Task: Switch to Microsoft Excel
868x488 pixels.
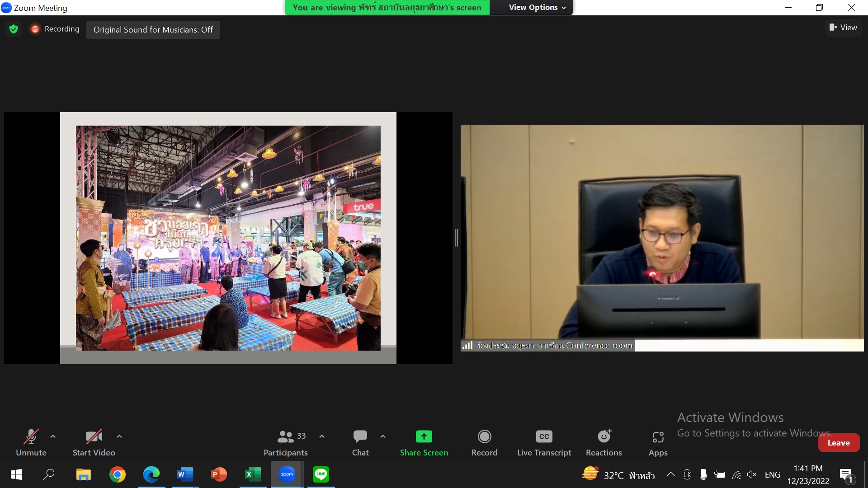Action: tap(253, 474)
